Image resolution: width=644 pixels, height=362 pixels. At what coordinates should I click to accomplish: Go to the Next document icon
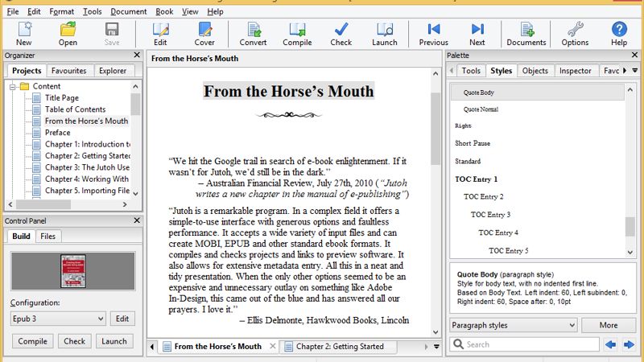[477, 33]
